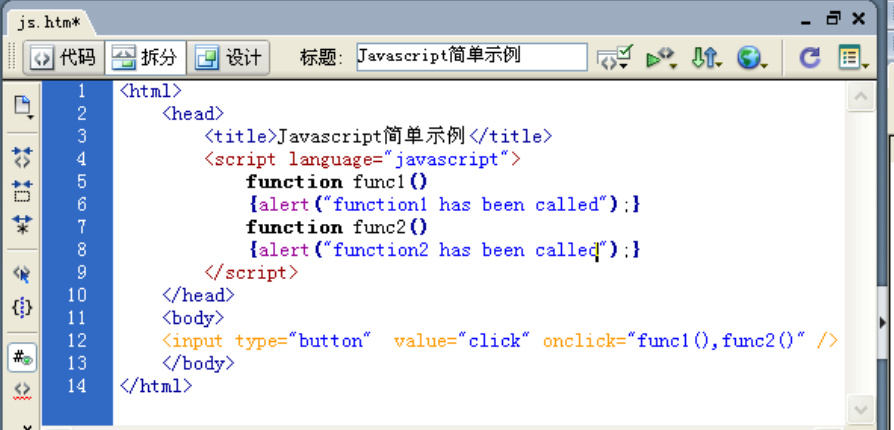Screen dimensions: 894x430
Task: Collapse Selection in coding toolbar
Action: pyautogui.click(x=22, y=191)
